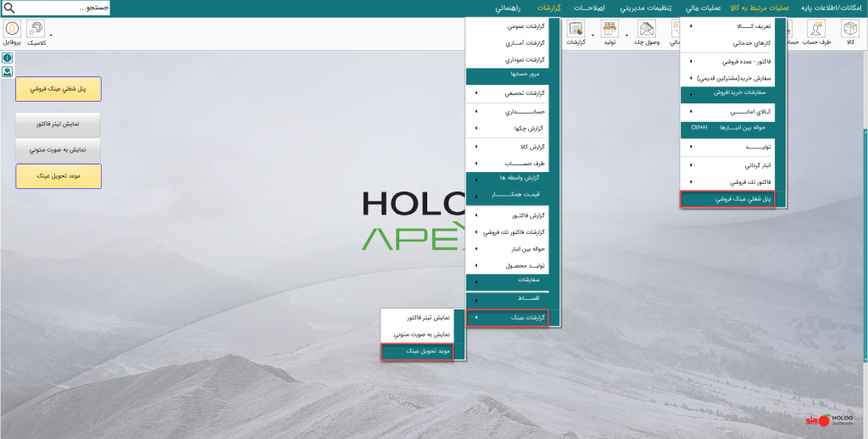The image size is (868, 439).
Task: Expand the dropdown arrow beside وصول چک toolbar button
Action: click(627, 36)
